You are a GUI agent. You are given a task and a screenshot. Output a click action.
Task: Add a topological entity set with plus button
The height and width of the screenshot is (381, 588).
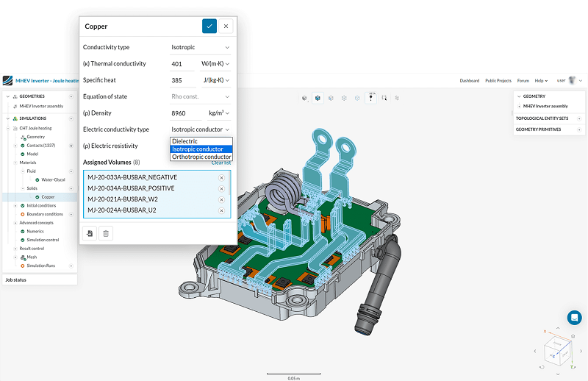tap(579, 118)
